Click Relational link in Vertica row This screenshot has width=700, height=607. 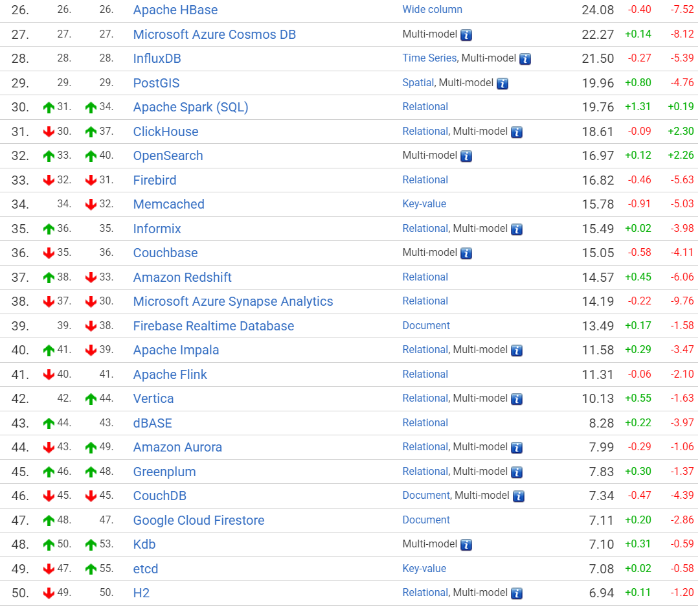[x=425, y=398]
